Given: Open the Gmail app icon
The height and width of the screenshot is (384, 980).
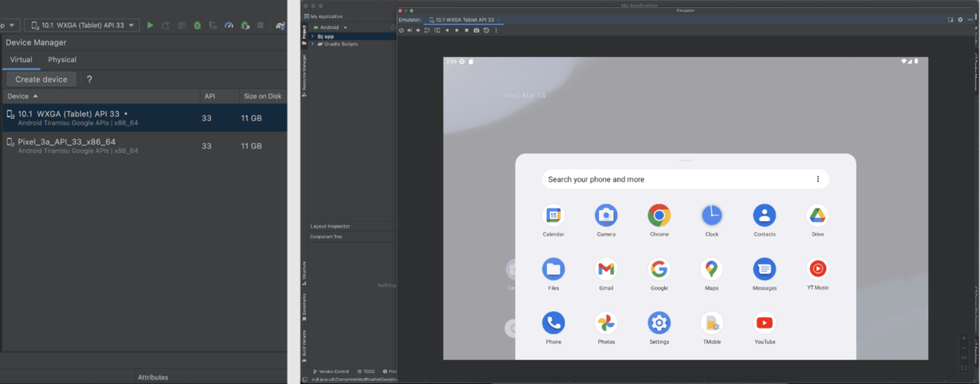Looking at the screenshot, I should coord(606,269).
